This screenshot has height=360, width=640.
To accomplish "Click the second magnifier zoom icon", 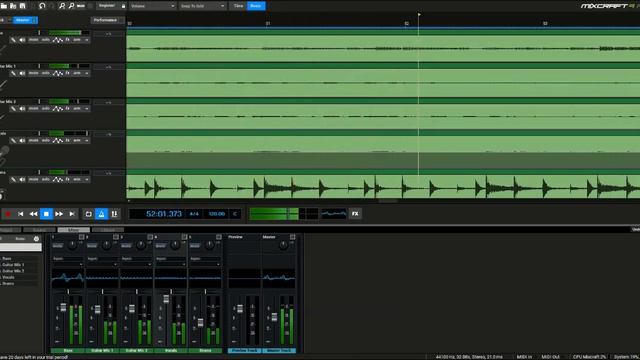I will pos(71,6).
